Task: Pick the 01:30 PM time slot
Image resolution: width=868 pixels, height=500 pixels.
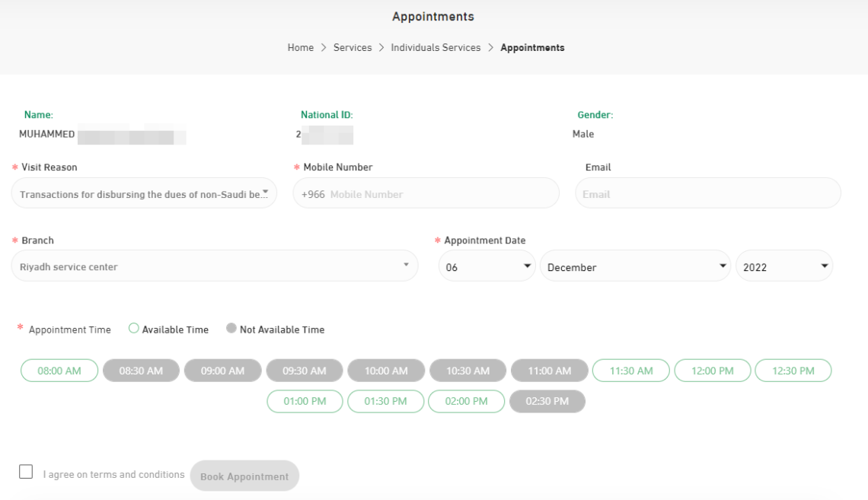Action: pyautogui.click(x=385, y=401)
